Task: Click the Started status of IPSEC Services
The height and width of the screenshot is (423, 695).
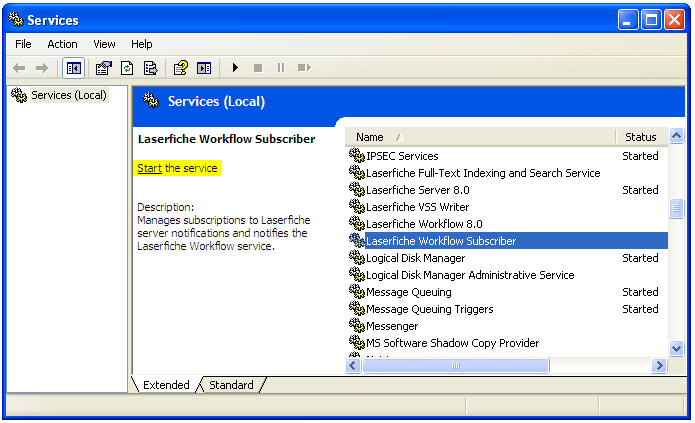Action: [x=640, y=156]
